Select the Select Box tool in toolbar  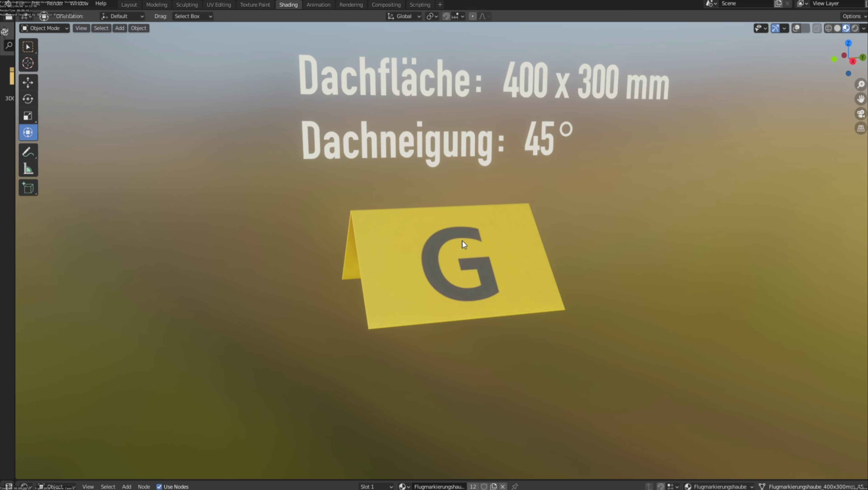(28, 47)
